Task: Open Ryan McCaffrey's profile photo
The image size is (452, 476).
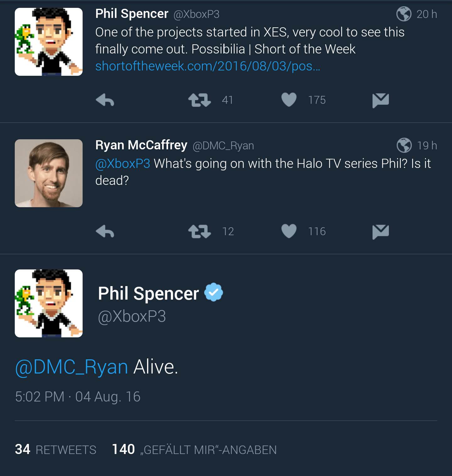Action: click(48, 173)
